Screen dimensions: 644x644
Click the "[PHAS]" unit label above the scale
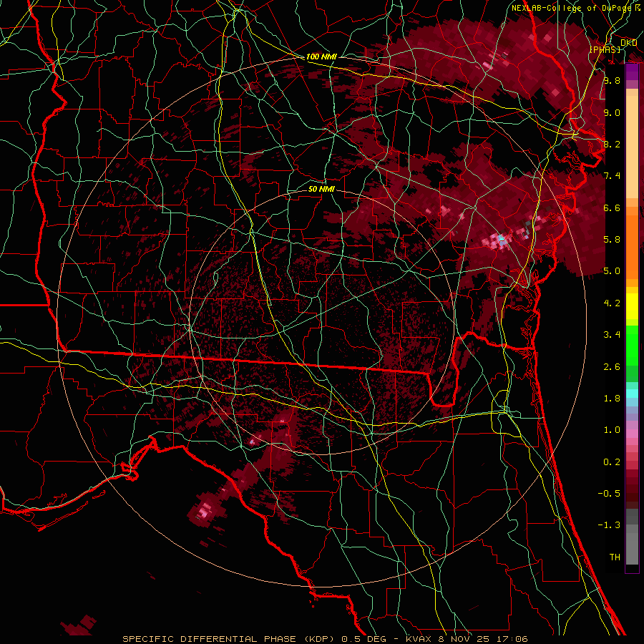coord(605,49)
